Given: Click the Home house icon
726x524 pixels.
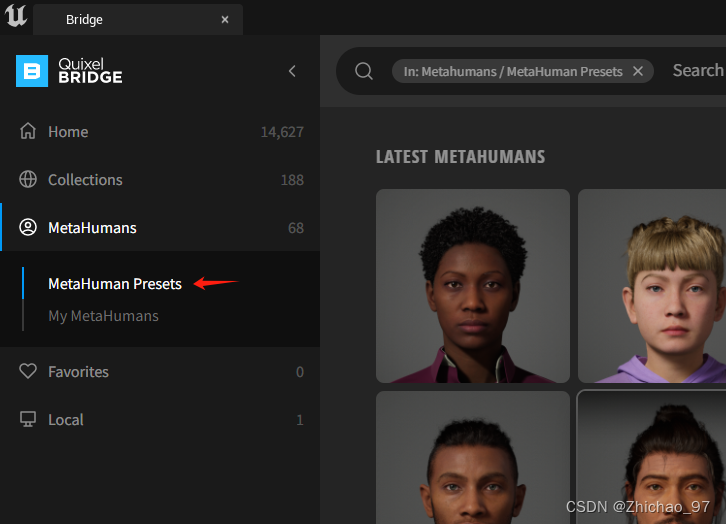Looking at the screenshot, I should (x=28, y=131).
